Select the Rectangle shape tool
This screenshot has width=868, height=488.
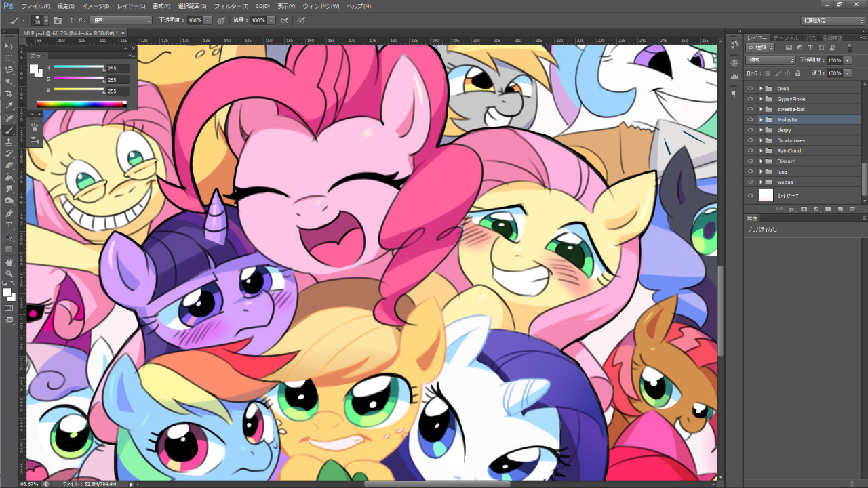pos(9,249)
